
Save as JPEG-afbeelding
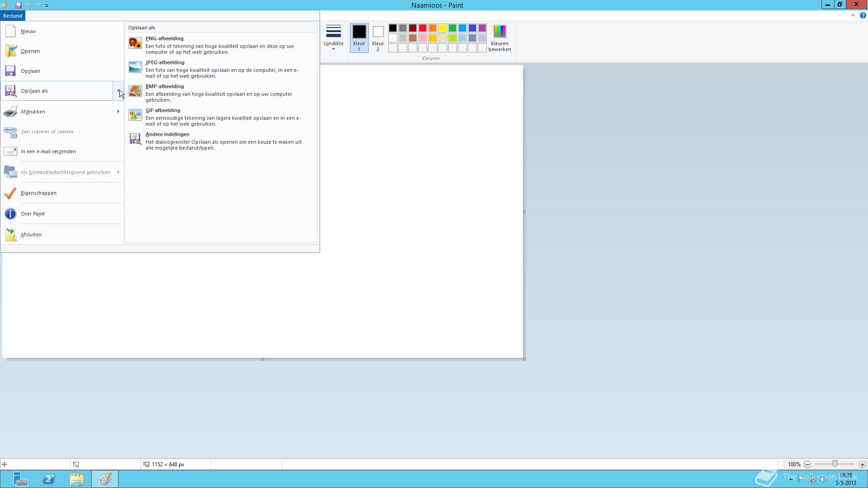point(221,69)
